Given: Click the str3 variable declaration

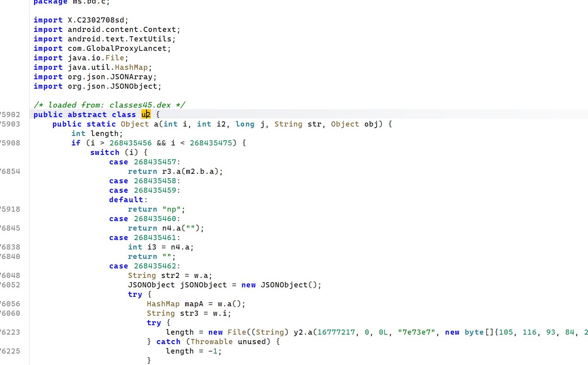Looking at the screenshot, I should (189, 313).
